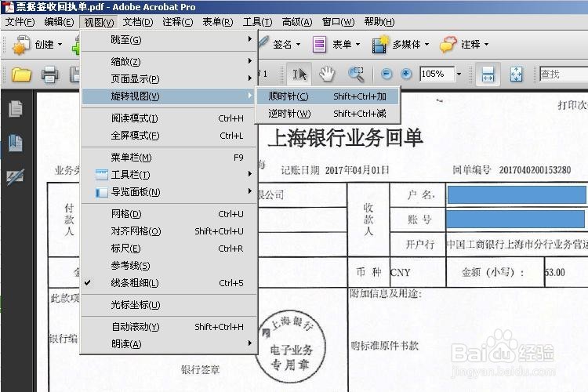Open the Sign (签名) dropdown arrow
The height and width of the screenshot is (392, 588).
coord(298,45)
